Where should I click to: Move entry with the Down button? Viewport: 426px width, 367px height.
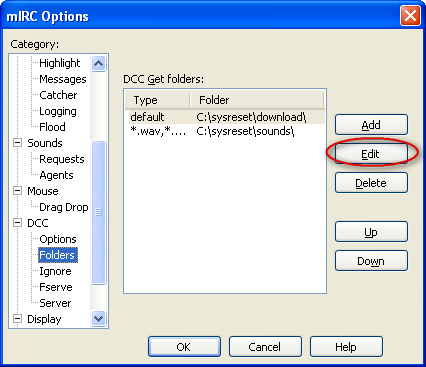(x=371, y=261)
